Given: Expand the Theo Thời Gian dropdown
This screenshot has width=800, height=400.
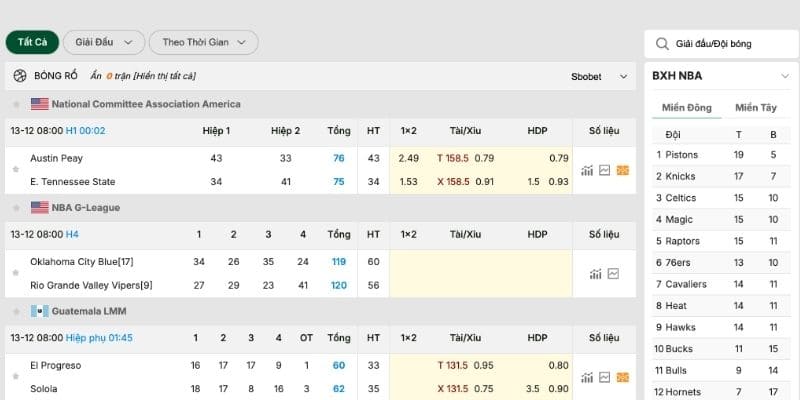Looking at the screenshot, I should pos(203,42).
